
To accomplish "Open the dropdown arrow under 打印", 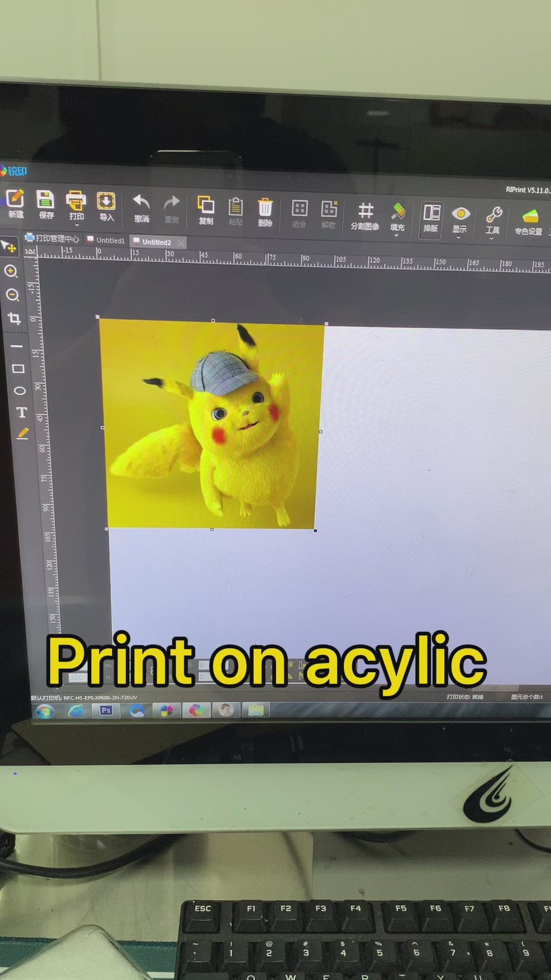I will coord(77,225).
